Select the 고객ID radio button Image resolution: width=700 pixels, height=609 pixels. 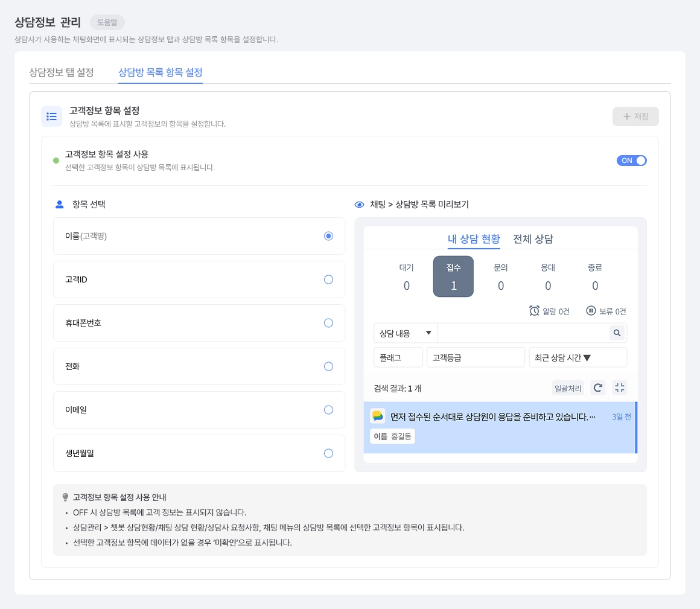328,279
